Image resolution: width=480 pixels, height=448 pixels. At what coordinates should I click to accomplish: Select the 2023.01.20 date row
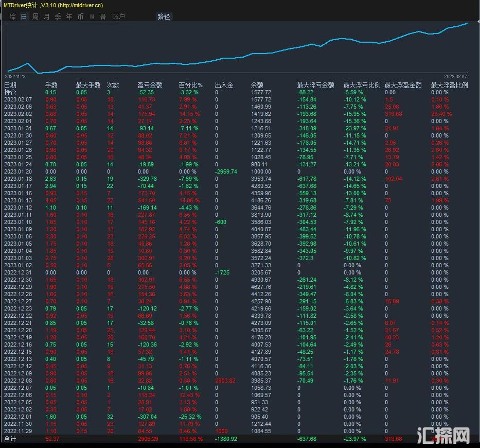18,171
